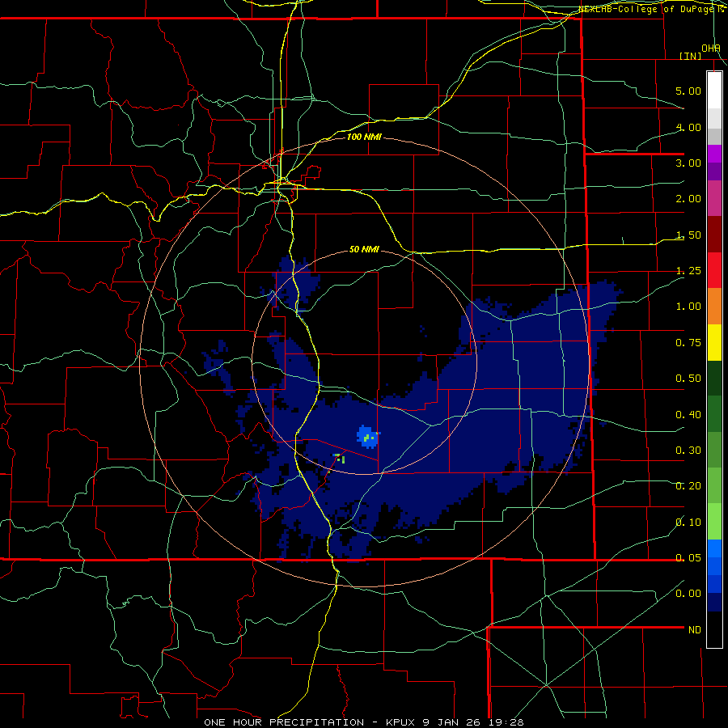Screen dimensions: 728x728
Task: Click the yellow legend swatch beside 0.75
Action: click(x=714, y=342)
